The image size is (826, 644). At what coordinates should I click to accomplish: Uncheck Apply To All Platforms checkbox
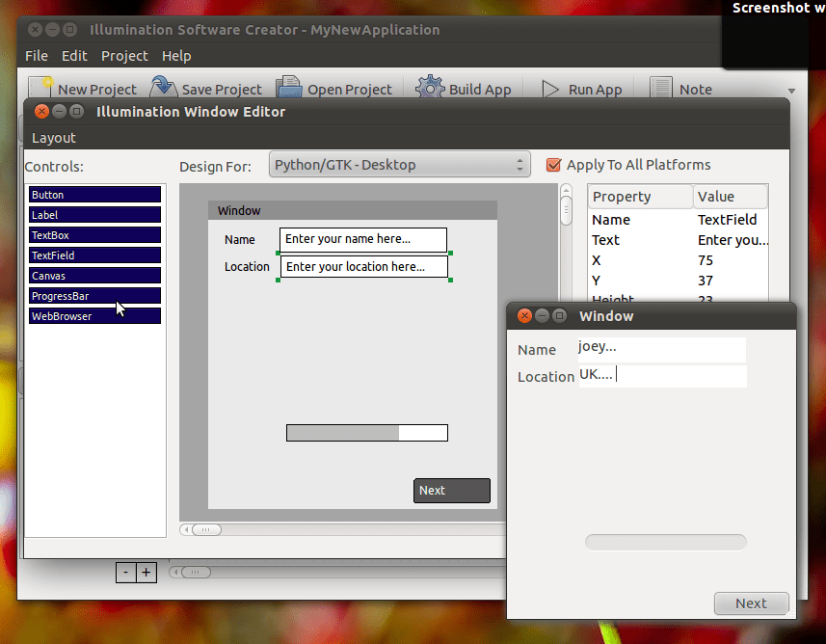553,165
